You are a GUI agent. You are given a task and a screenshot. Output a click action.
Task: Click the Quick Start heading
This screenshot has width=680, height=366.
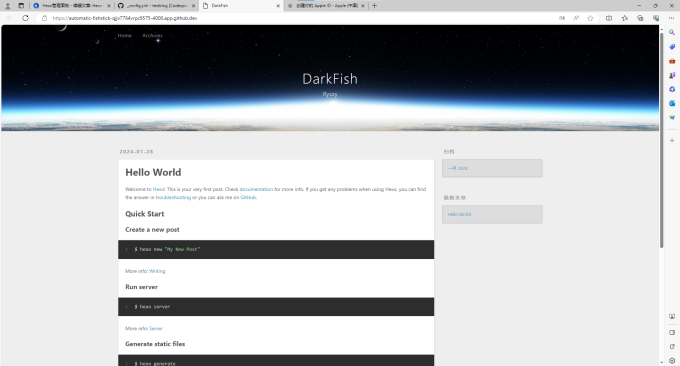point(144,214)
